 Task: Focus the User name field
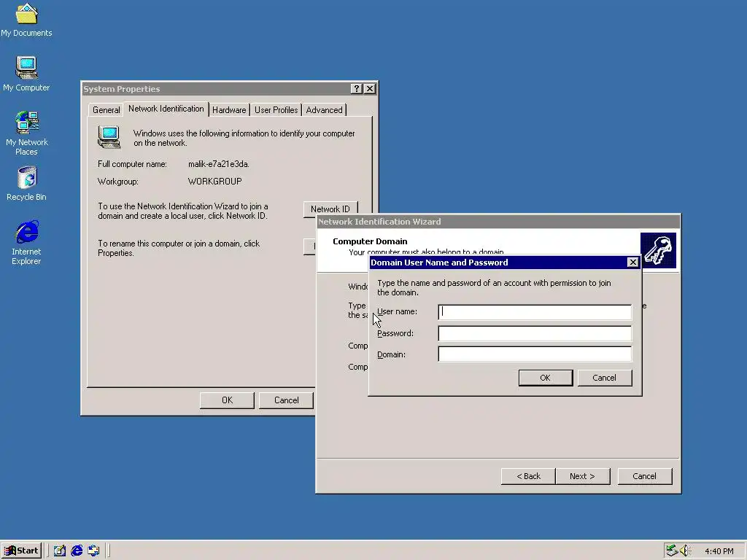pos(535,312)
